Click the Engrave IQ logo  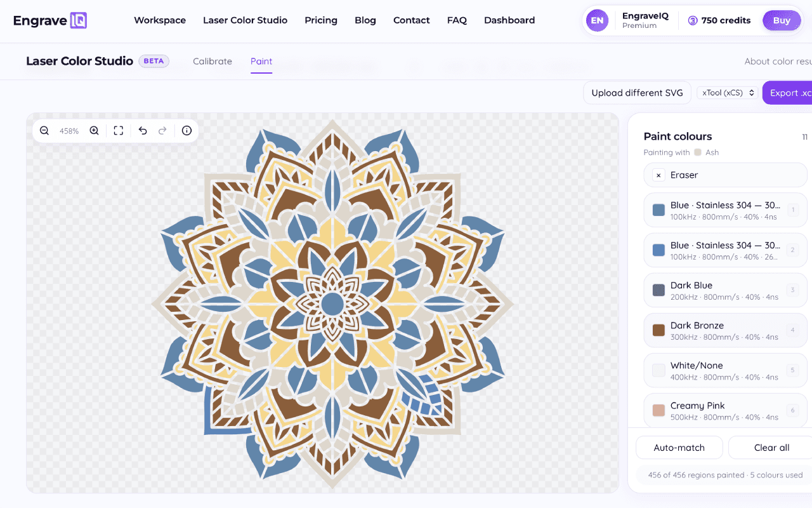click(x=50, y=20)
